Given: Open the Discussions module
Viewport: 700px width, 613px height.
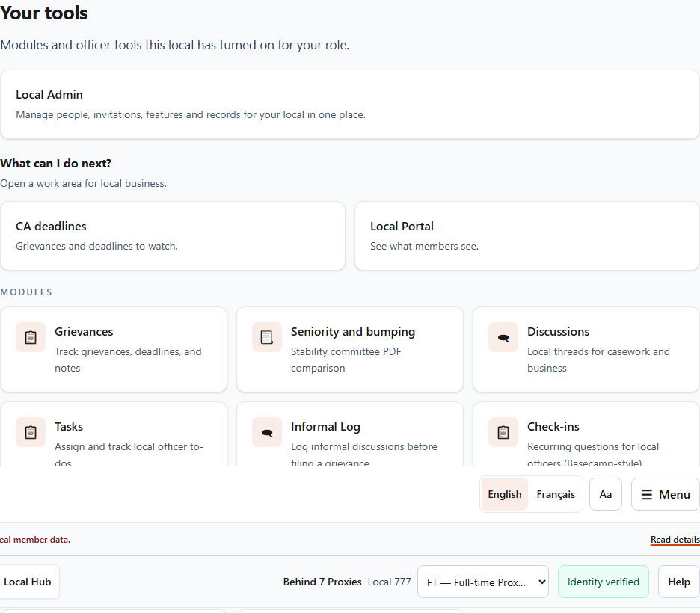Looking at the screenshot, I should tap(586, 350).
